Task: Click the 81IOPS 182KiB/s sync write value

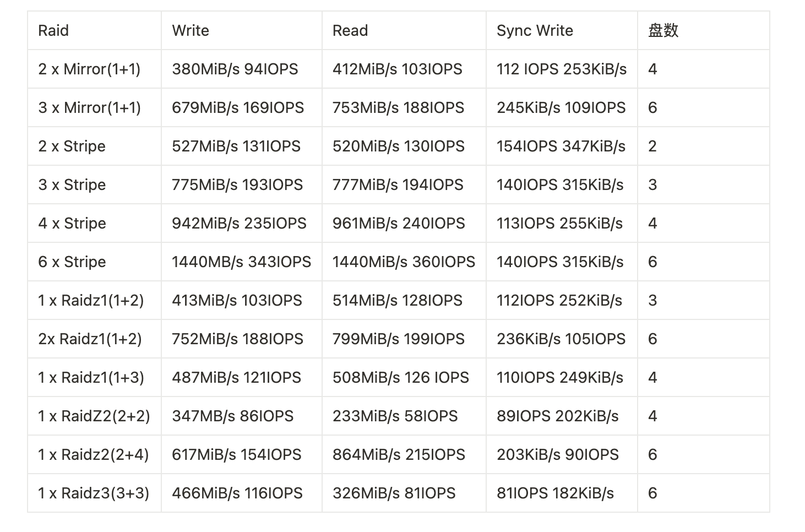Action: coord(555,493)
